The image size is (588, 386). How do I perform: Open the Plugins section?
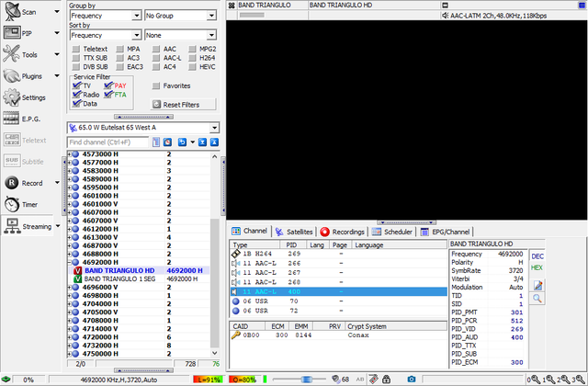(x=12, y=75)
